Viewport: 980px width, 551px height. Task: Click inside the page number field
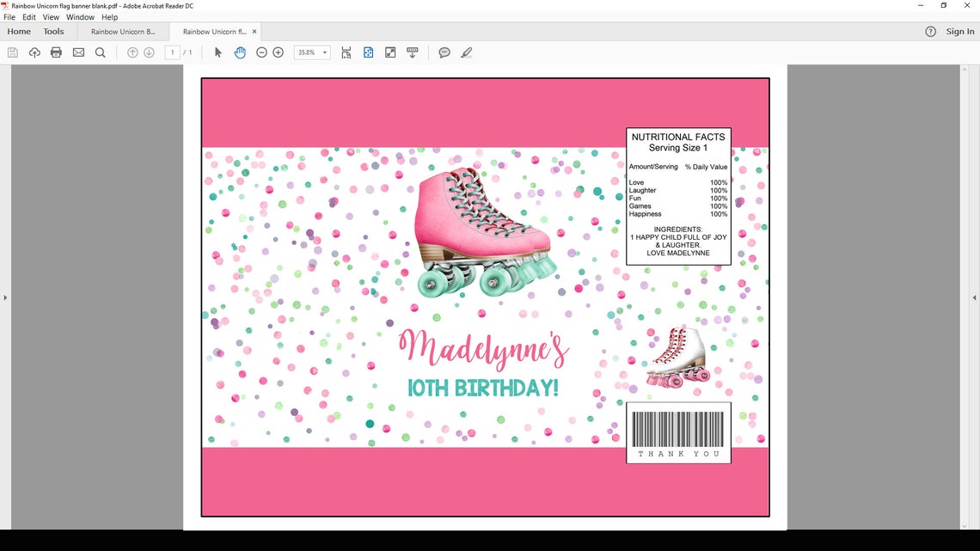click(172, 52)
